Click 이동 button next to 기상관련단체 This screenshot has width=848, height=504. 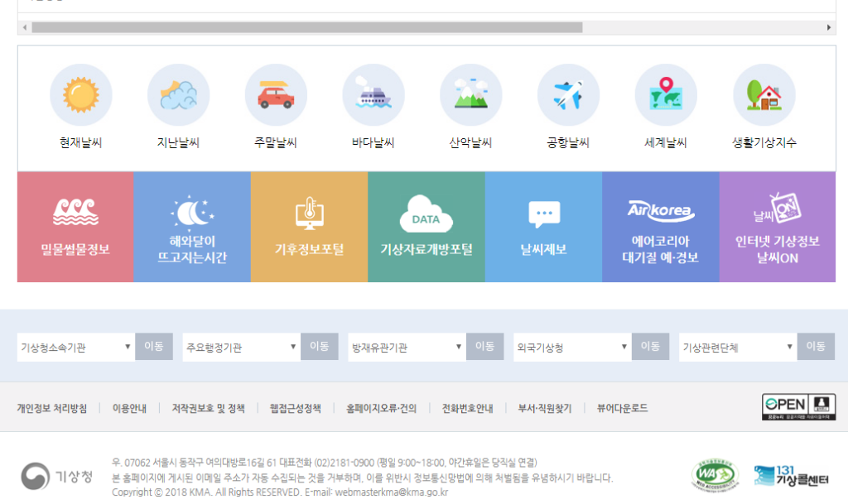816,346
